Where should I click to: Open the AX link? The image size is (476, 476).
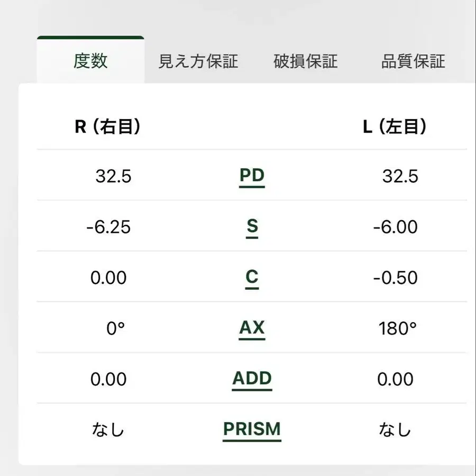tap(252, 328)
